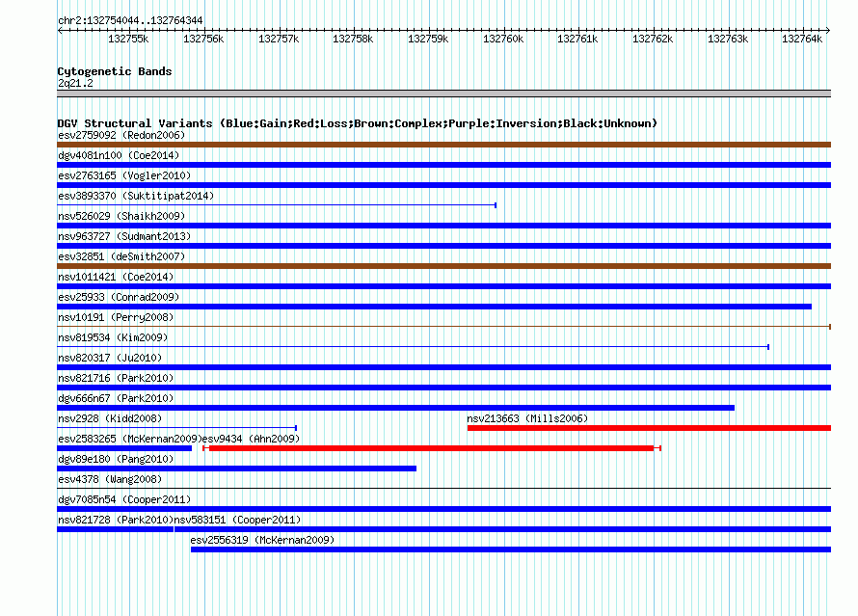Click the 132757k ruler position

(279, 39)
